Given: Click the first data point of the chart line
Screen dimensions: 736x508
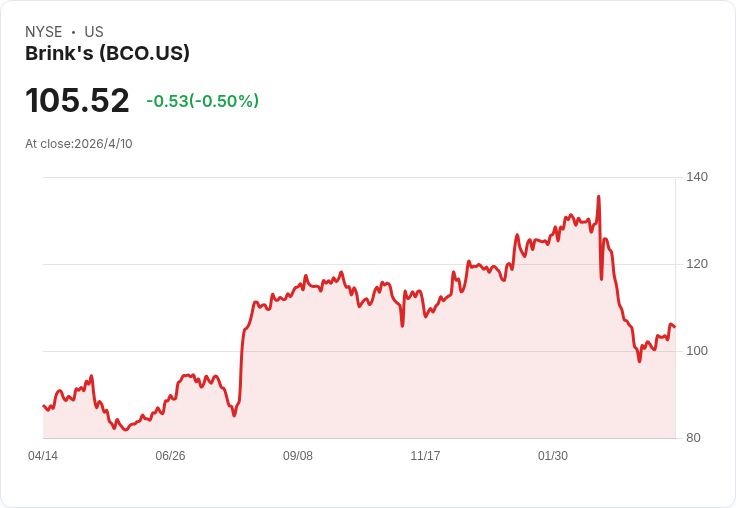Looking at the screenshot, I should point(44,406).
